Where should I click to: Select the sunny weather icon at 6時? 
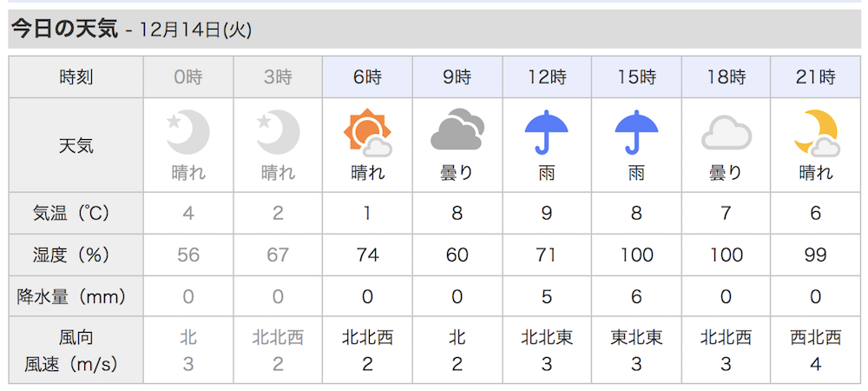click(367, 132)
